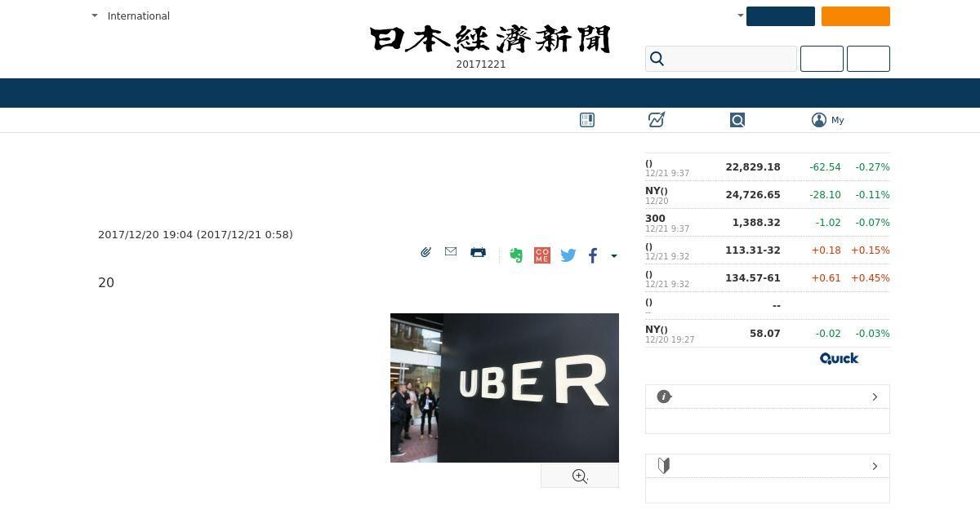Click the paperclip save icon
980x514 pixels.
pyautogui.click(x=425, y=252)
